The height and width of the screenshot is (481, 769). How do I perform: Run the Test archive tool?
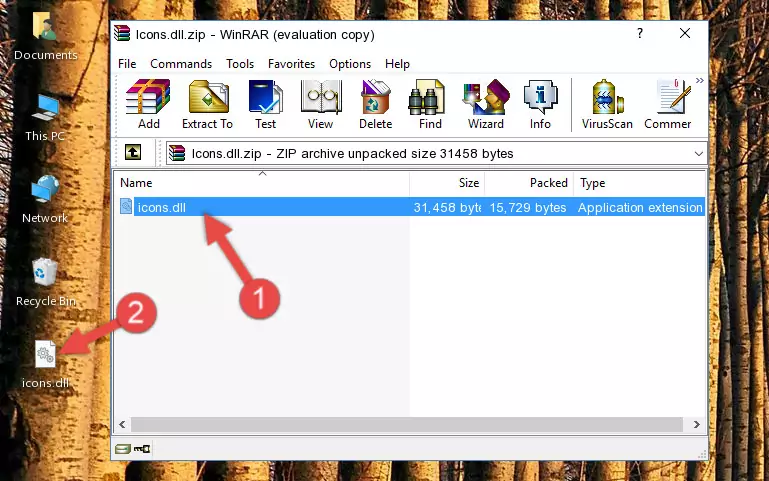[x=265, y=104]
